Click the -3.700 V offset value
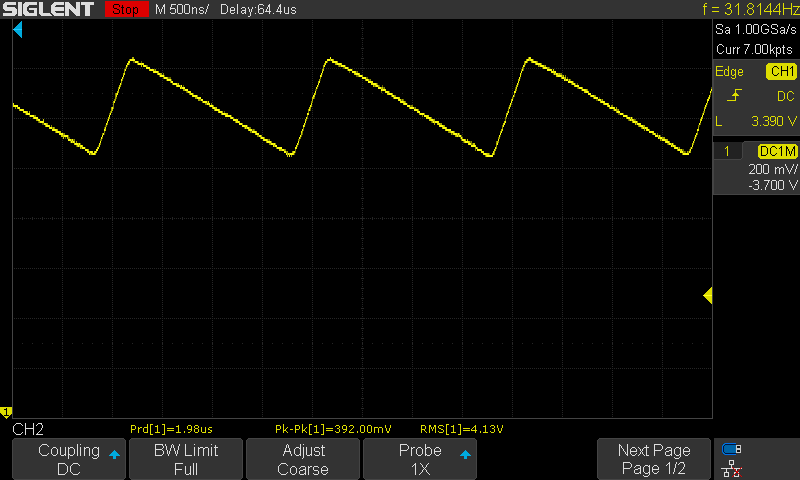800x480 pixels. click(x=772, y=185)
